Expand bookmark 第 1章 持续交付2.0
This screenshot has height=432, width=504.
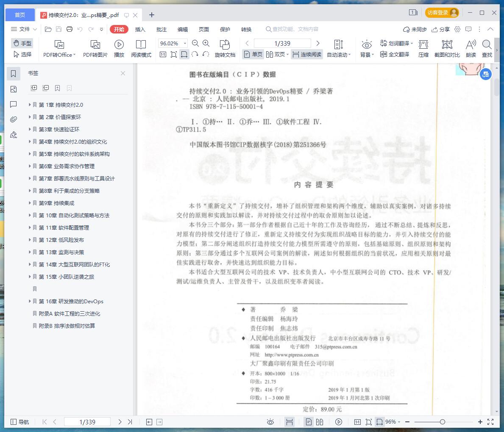(30, 105)
